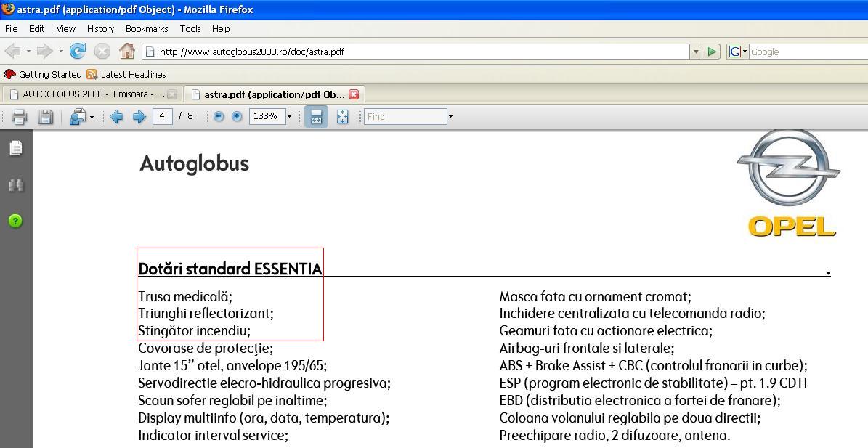This screenshot has width=868, height=448.
Task: Open the zoom percentage dropdown arrow
Action: click(289, 117)
